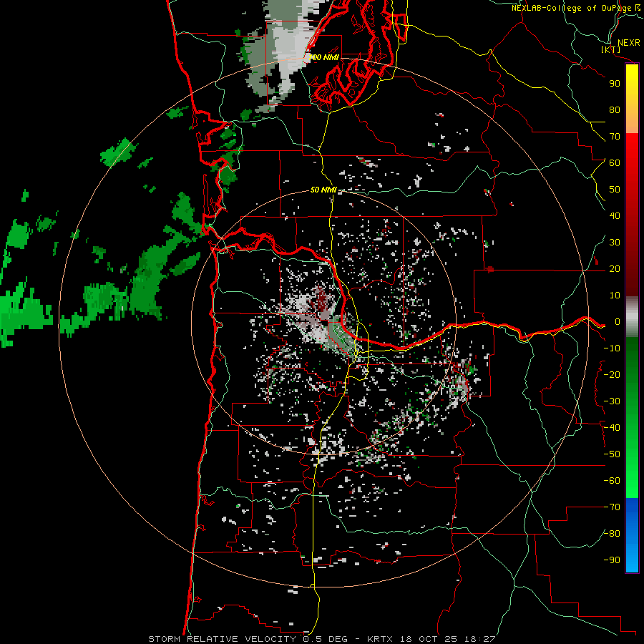Click the -50 value on velocity scale
The width and height of the screenshot is (644, 644).
(612, 454)
